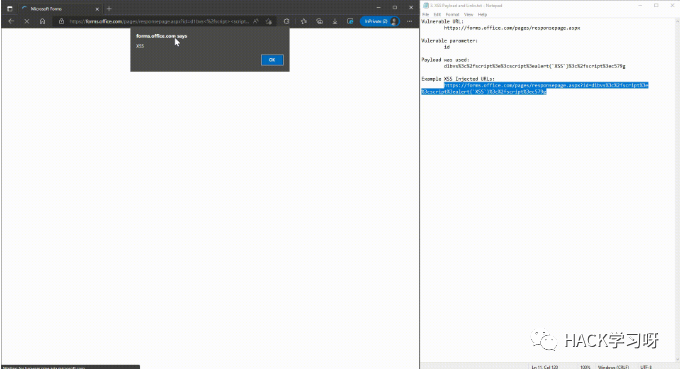Click the encoded script payload line in Notepad
The height and width of the screenshot is (370, 680).
tap(534, 66)
